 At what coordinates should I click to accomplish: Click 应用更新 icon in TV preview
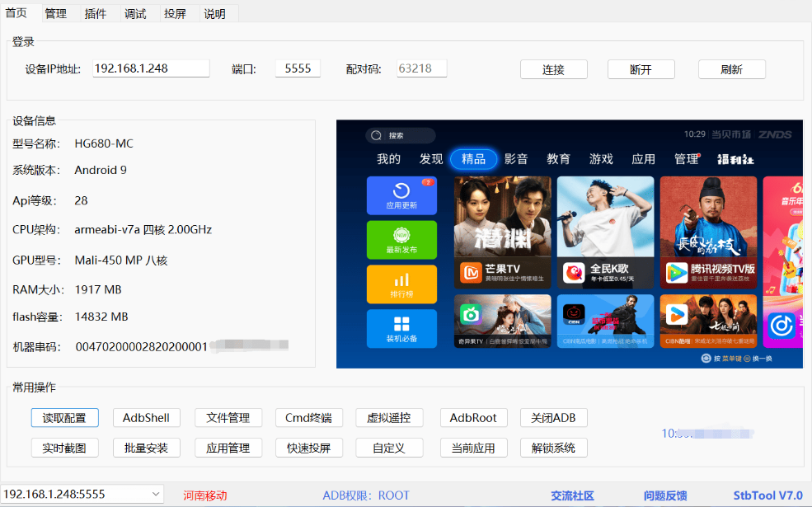(x=401, y=195)
